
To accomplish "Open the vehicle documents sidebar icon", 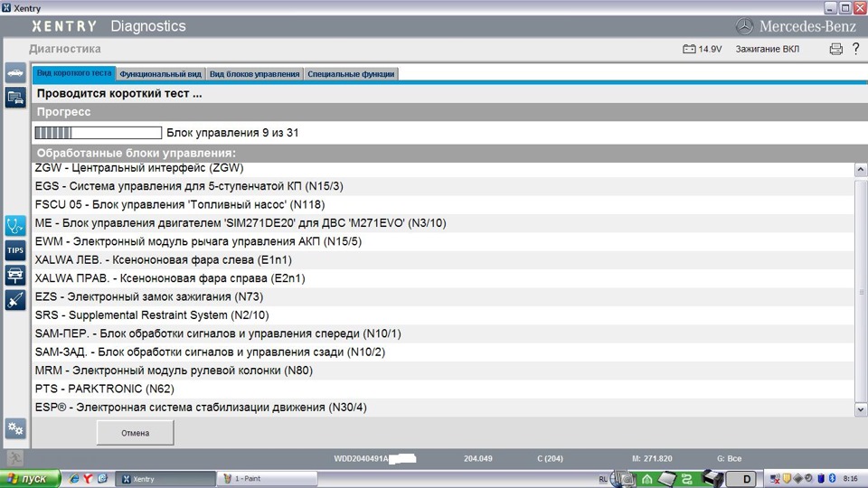I will pyautogui.click(x=15, y=98).
